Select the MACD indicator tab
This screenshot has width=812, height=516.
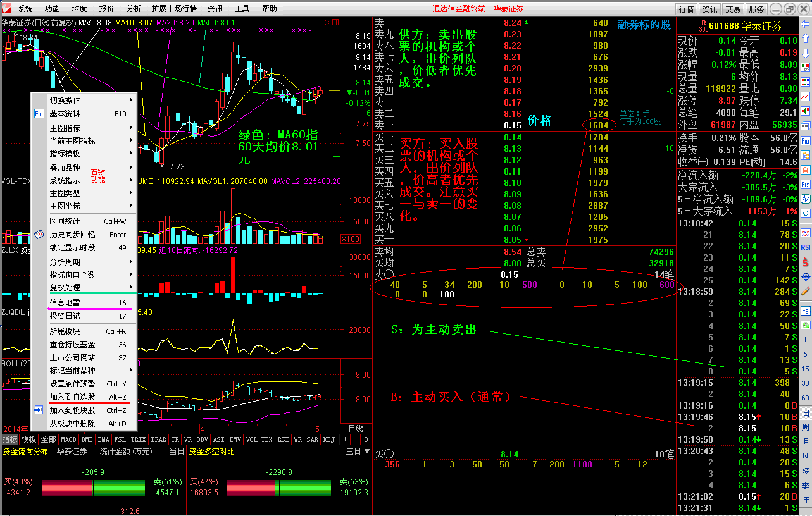[x=68, y=439]
